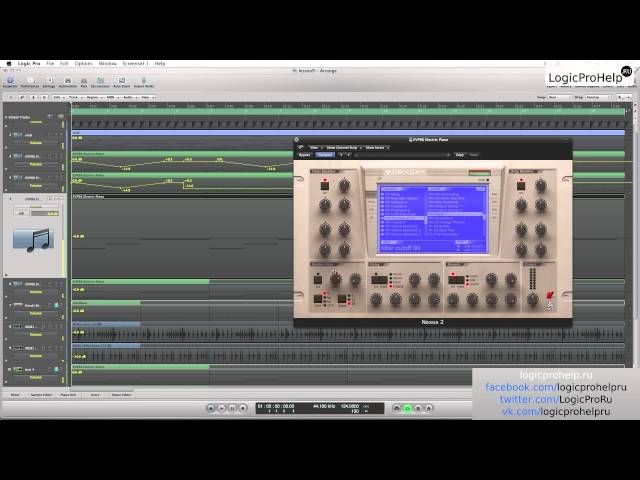Open Preferences from the toolbar
This screenshot has width=640, height=480.
coord(30,80)
